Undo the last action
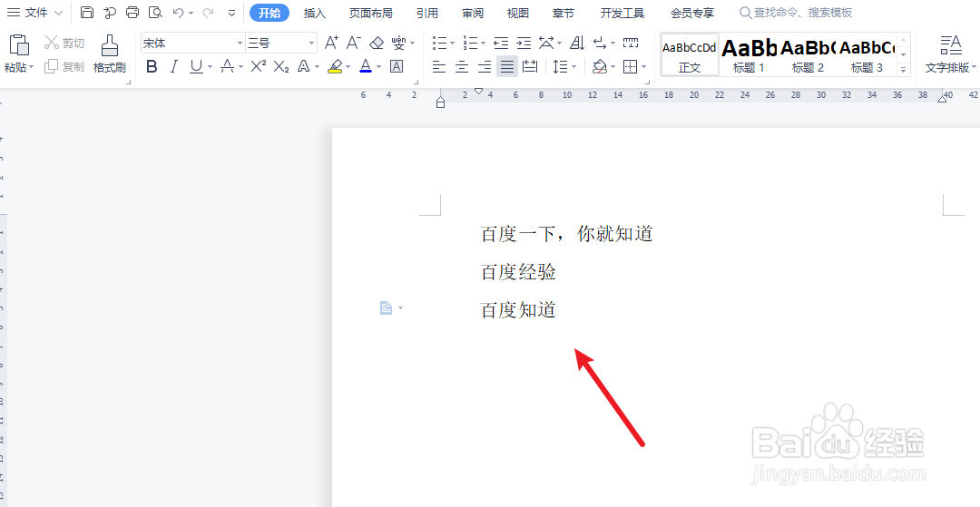Screen dimensions: 980x507 click(178, 13)
